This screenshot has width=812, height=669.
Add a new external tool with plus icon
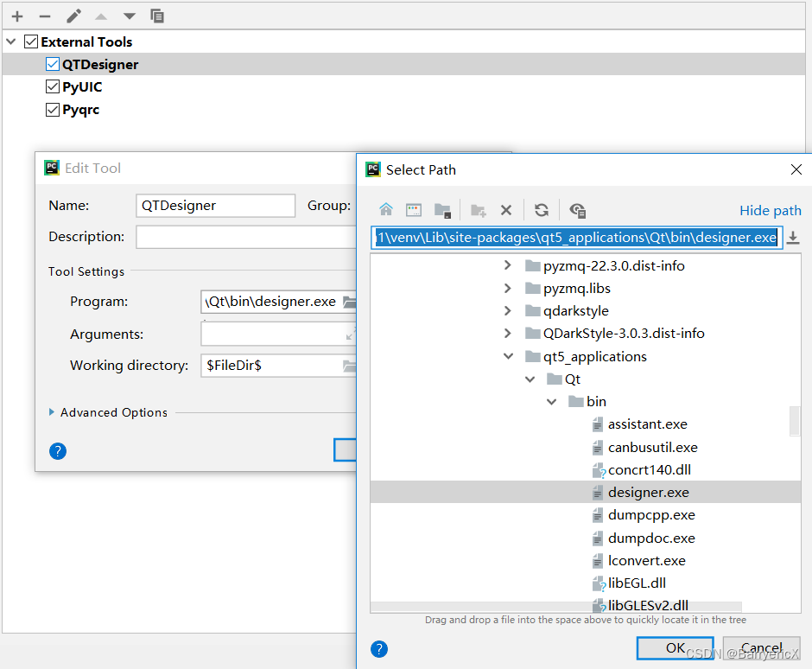point(17,16)
